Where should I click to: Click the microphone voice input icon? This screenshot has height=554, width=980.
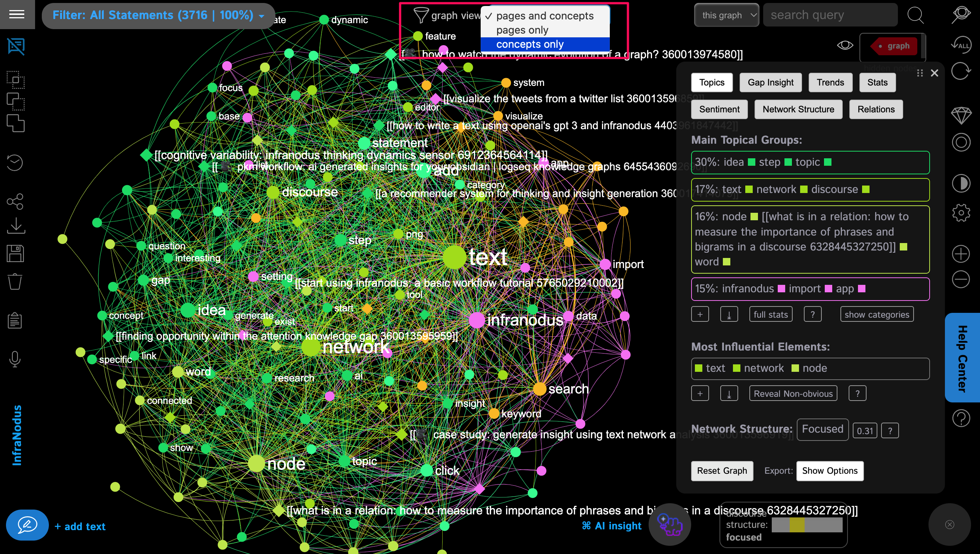tap(15, 359)
